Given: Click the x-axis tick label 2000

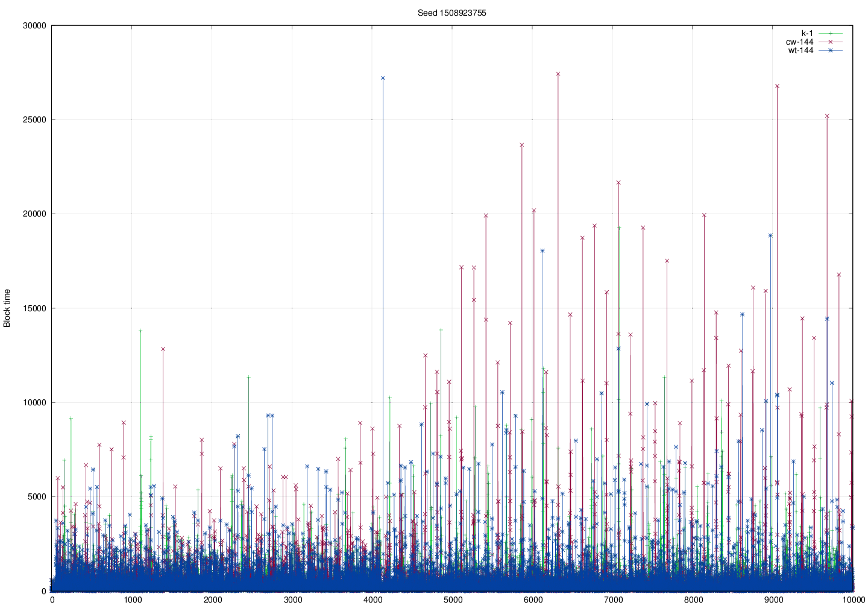Looking at the screenshot, I should coord(212,600).
